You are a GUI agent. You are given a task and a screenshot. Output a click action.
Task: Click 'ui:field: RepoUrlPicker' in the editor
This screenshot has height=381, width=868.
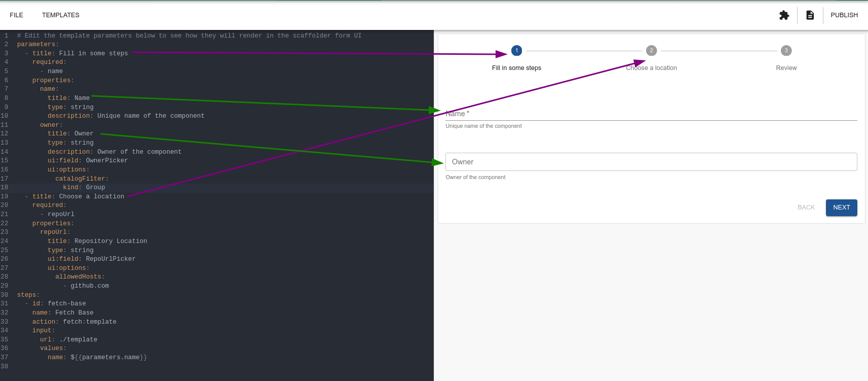[x=92, y=259]
